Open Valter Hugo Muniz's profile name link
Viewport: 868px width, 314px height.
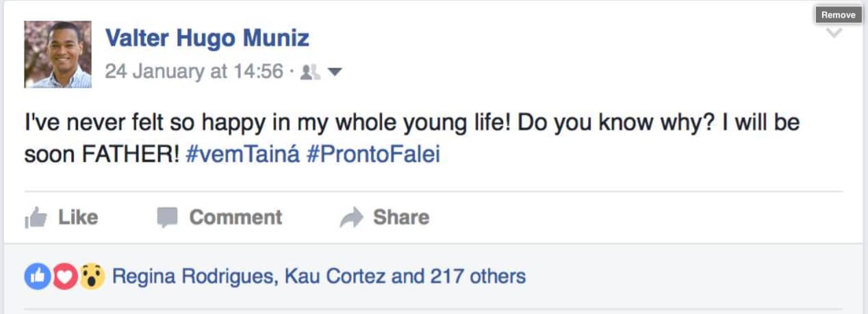point(207,38)
